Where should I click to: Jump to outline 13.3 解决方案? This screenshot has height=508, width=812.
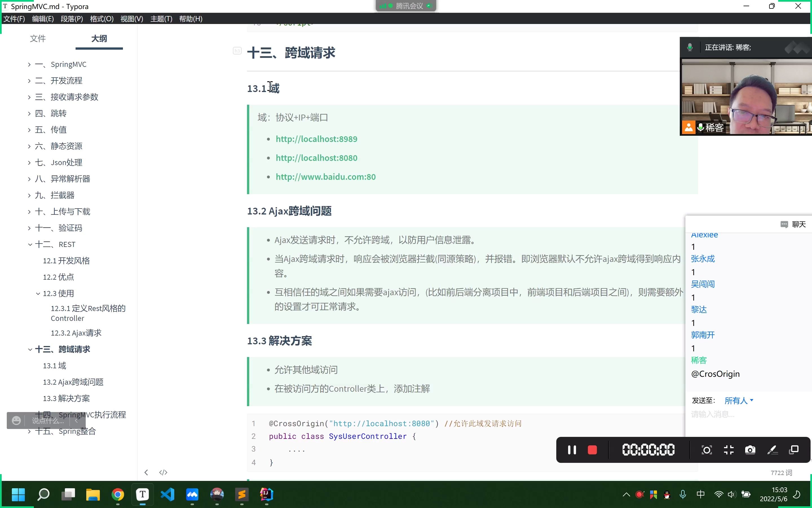(67, 398)
